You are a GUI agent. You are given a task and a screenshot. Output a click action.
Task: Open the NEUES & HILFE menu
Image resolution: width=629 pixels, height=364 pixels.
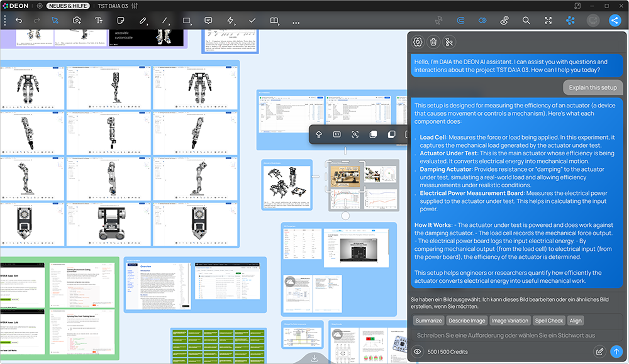(68, 6)
